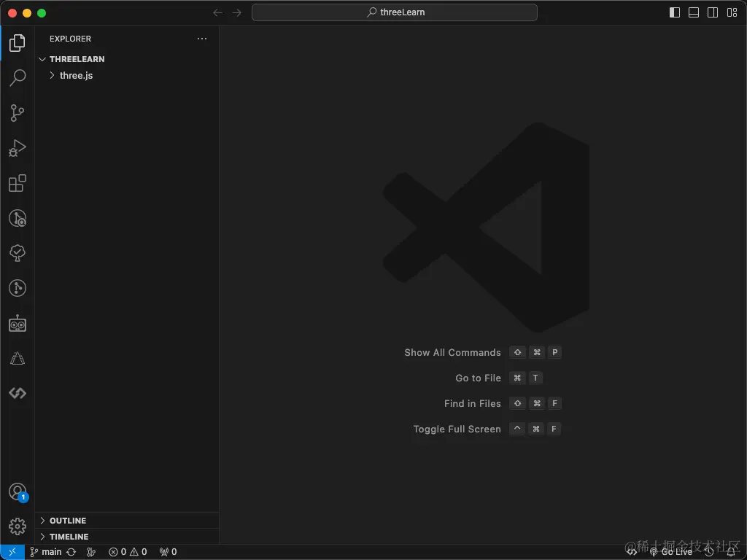Click the git graph status bar icon
Image resolution: width=747 pixels, height=560 pixels.
click(91, 552)
